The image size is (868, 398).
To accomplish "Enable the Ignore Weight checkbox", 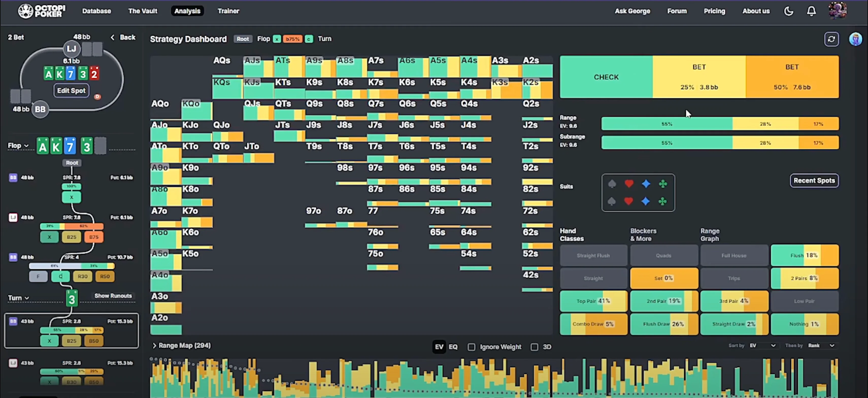I will [x=471, y=347].
